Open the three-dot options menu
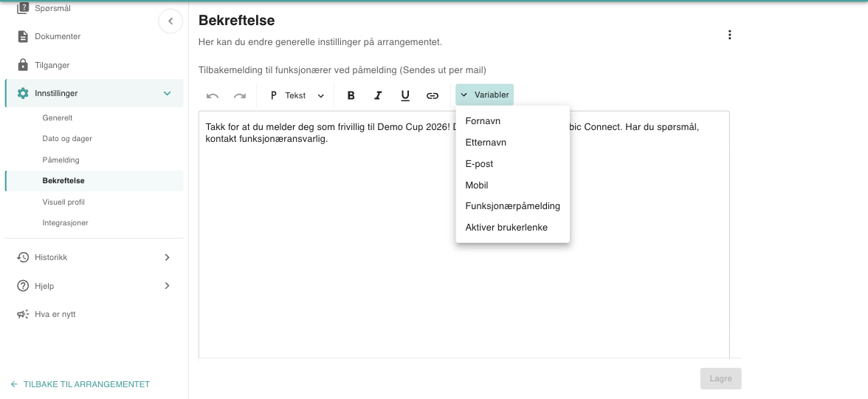 click(729, 35)
